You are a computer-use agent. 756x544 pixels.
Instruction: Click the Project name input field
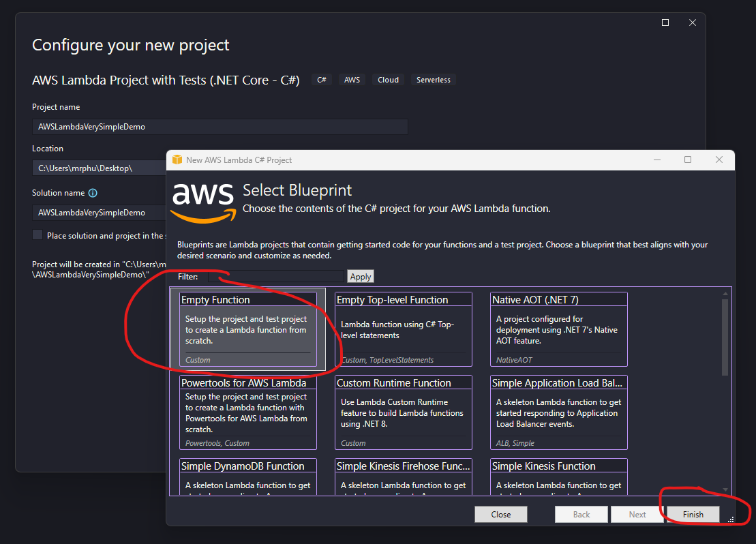(220, 127)
